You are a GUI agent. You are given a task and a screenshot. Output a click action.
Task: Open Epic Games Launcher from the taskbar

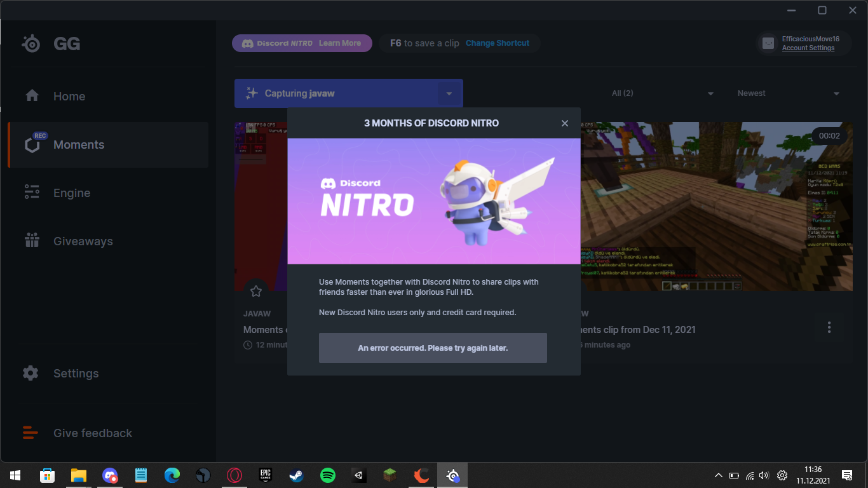tap(266, 475)
